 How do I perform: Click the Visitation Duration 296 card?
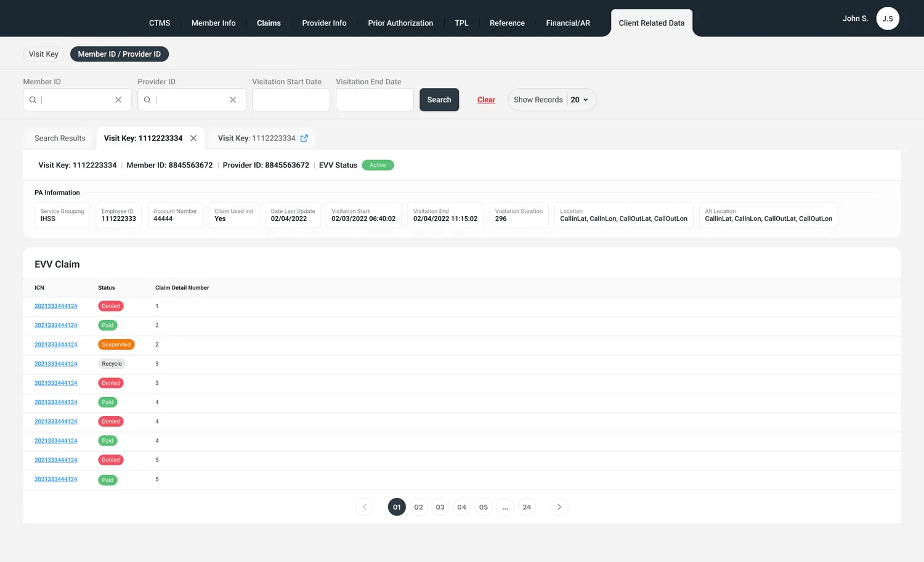pos(519,215)
